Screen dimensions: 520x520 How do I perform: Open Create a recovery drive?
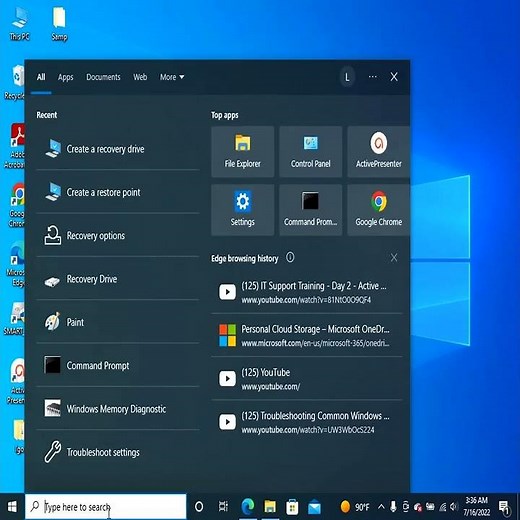point(118,149)
